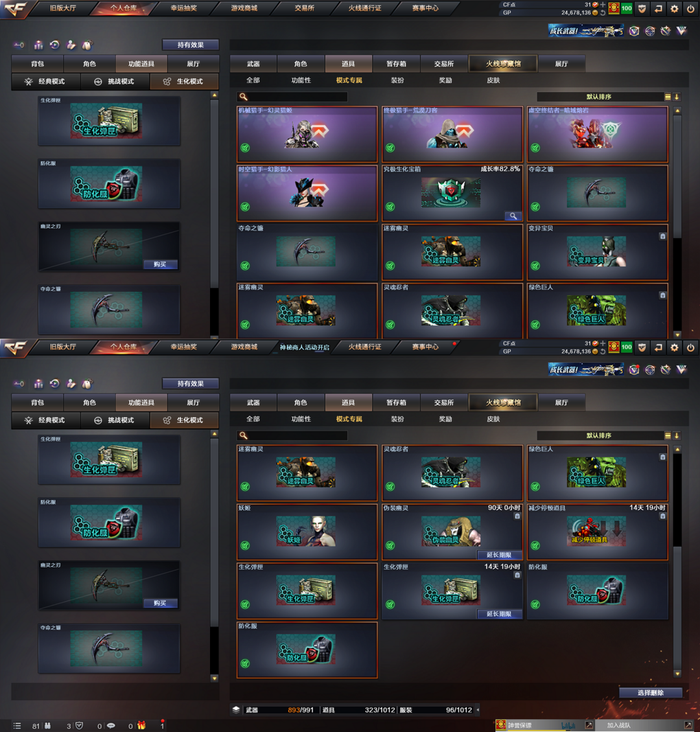This screenshot has width=700, height=732.
Task: Click the 90天 0小时 remaining time text
Action: tap(504, 507)
